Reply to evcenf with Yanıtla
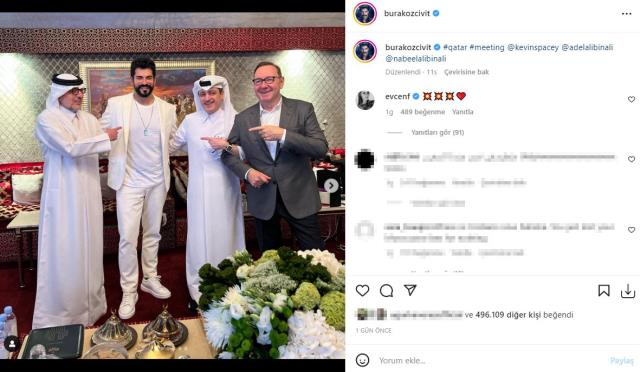Viewport: 640px width, 372px height. 462,111
